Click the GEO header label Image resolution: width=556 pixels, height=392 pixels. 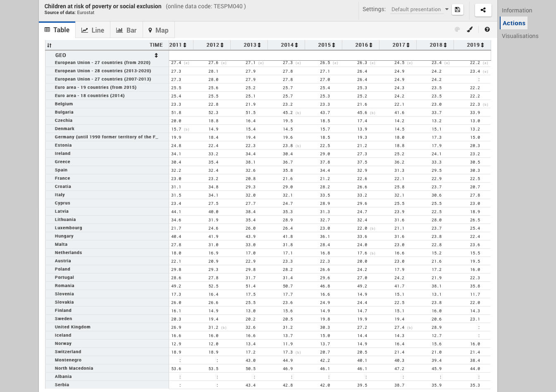[61, 55]
